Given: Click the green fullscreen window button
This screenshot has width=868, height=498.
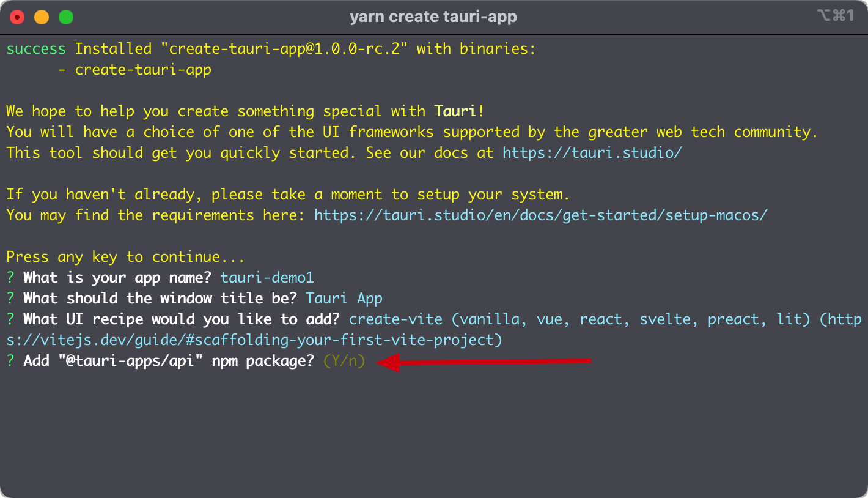Looking at the screenshot, I should 66,17.
